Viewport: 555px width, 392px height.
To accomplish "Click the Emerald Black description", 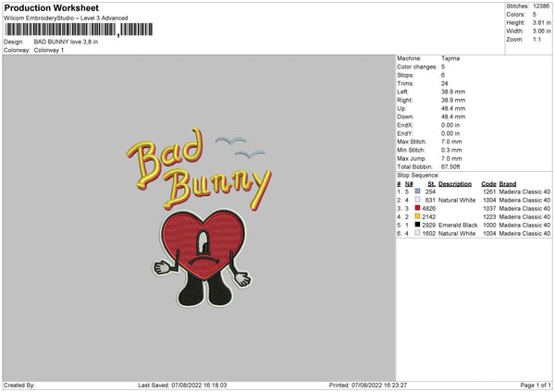I will click(x=458, y=225).
